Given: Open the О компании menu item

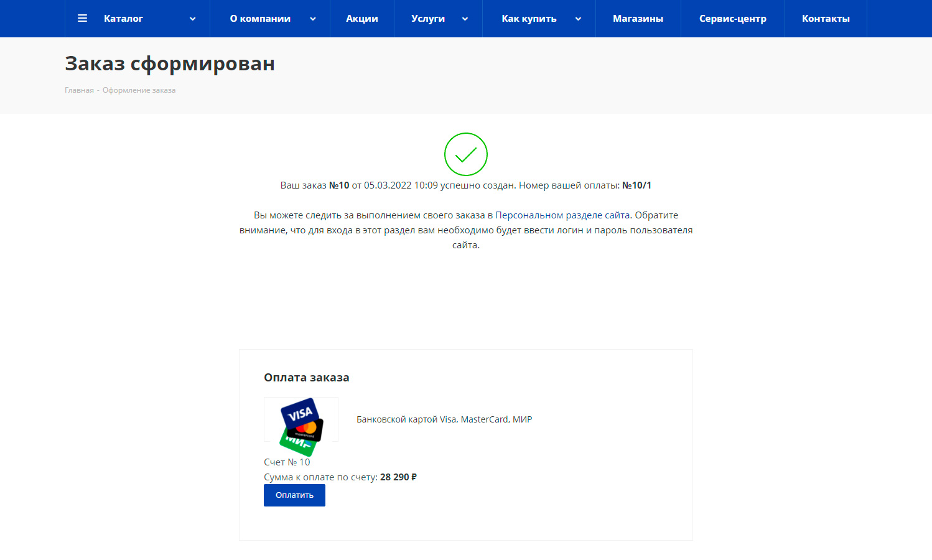Looking at the screenshot, I should pyautogui.click(x=260, y=19).
